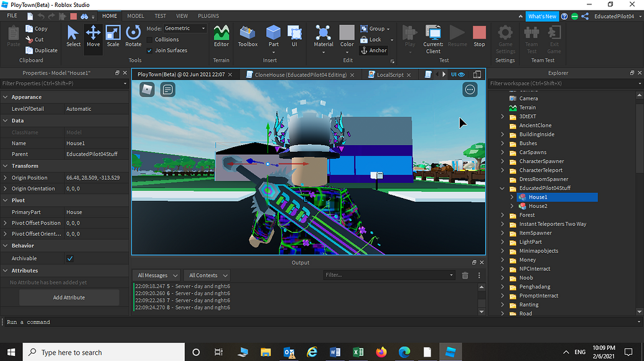Toggle the Collisions checkbox
This screenshot has width=644, height=361.
point(149,40)
